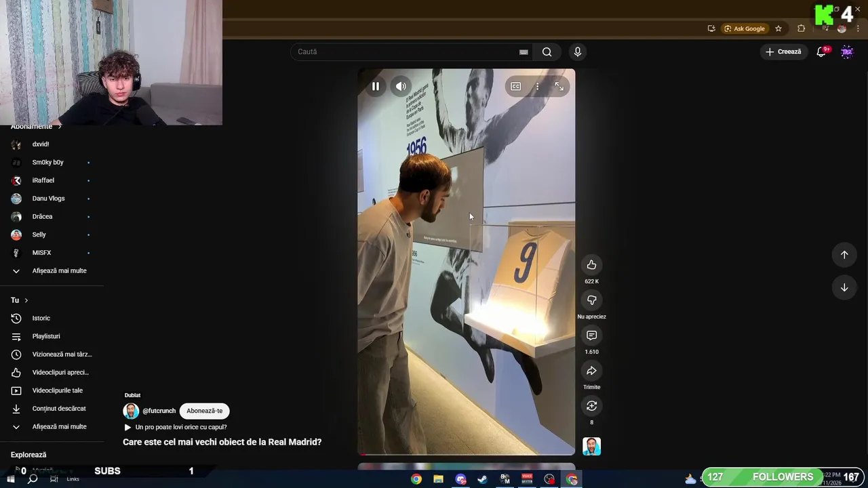The height and width of the screenshot is (488, 868).
Task: Dislike the Short (Nu apreciez)
Action: coord(591,300)
